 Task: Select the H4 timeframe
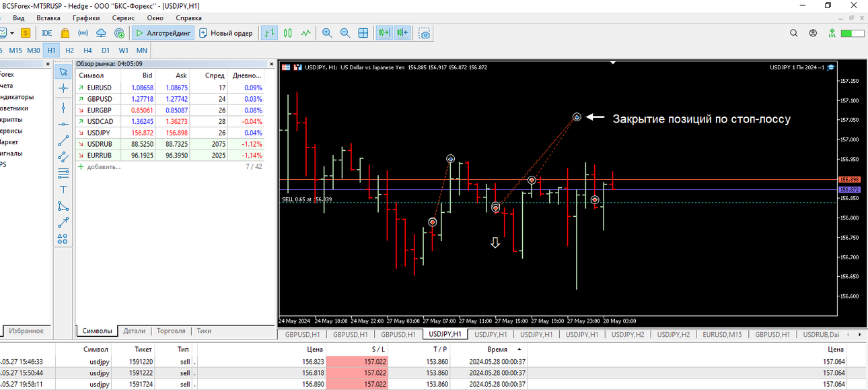[x=87, y=50]
